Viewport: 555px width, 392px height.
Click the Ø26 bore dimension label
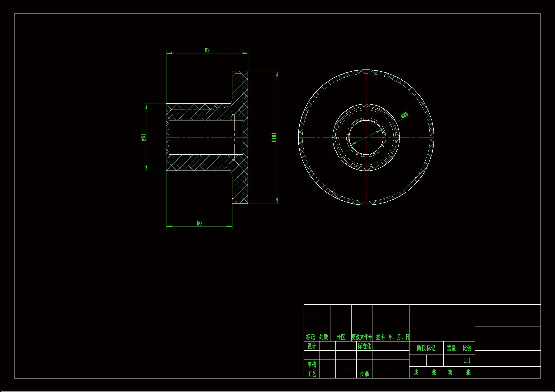(404, 115)
